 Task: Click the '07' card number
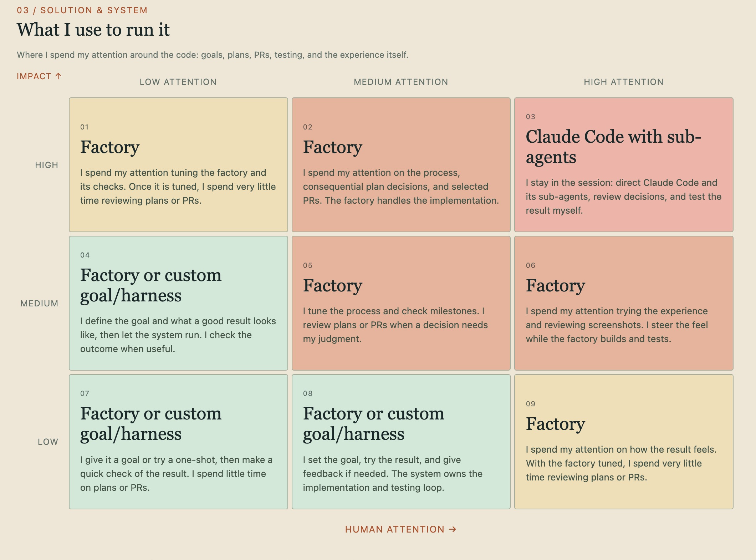85,393
